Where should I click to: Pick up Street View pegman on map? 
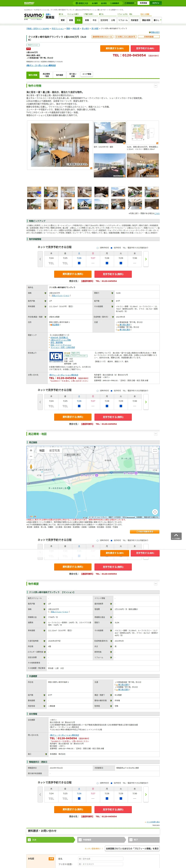[31, 467]
